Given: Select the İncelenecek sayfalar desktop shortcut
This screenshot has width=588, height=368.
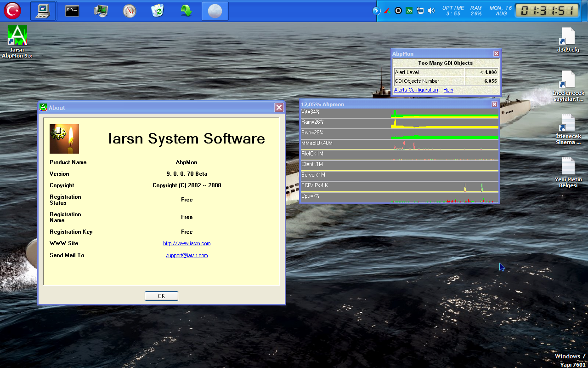Looking at the screenshot, I should 568,86.
